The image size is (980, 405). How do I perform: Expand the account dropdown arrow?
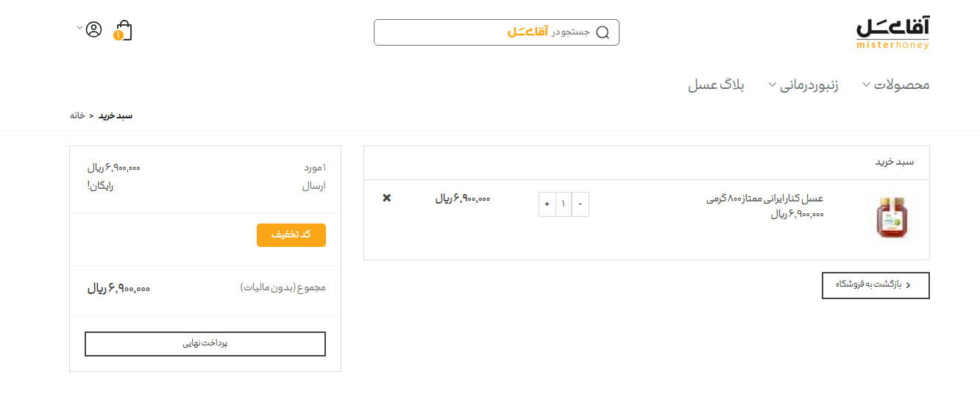click(x=79, y=28)
